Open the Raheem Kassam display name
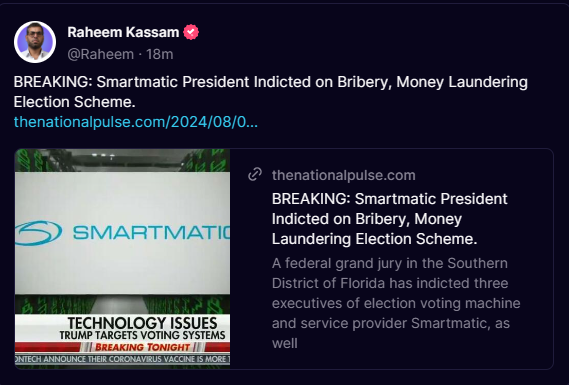569x385 pixels. pyautogui.click(x=123, y=32)
